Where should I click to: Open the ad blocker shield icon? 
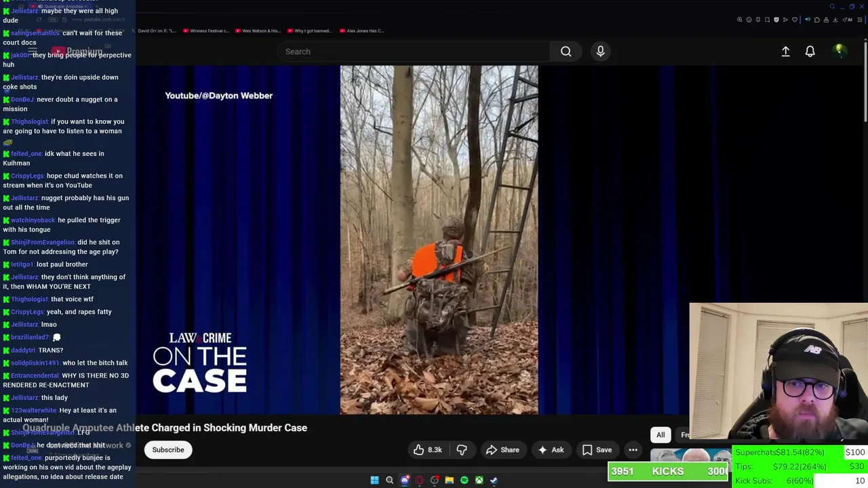(776, 20)
